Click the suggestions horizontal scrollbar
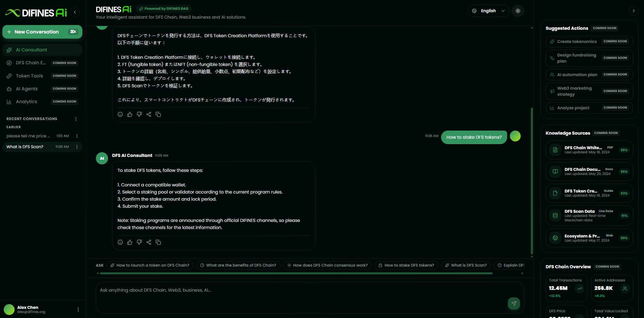The width and height of the screenshot is (644, 318). tap(296, 273)
